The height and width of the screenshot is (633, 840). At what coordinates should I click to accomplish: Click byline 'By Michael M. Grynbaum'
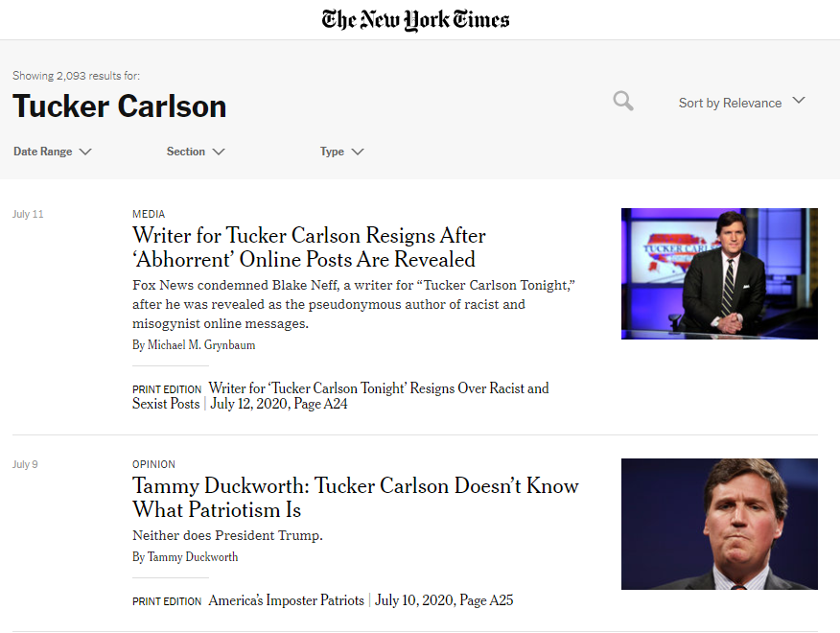click(194, 344)
